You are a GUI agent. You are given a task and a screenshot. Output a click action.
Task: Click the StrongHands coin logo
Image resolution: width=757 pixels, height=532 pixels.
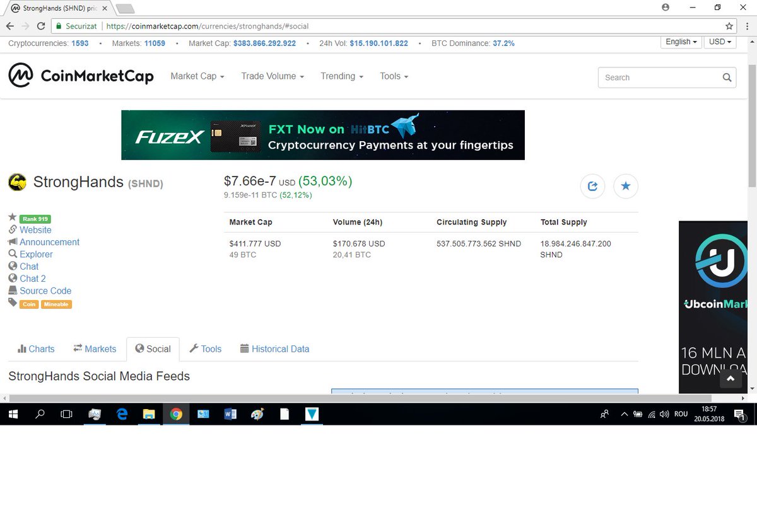(x=17, y=183)
